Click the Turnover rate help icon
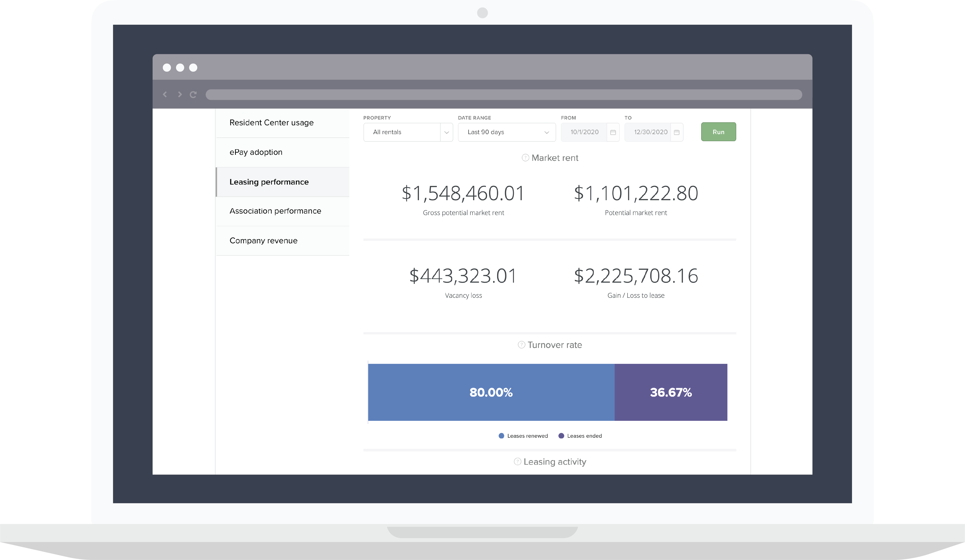 click(521, 344)
